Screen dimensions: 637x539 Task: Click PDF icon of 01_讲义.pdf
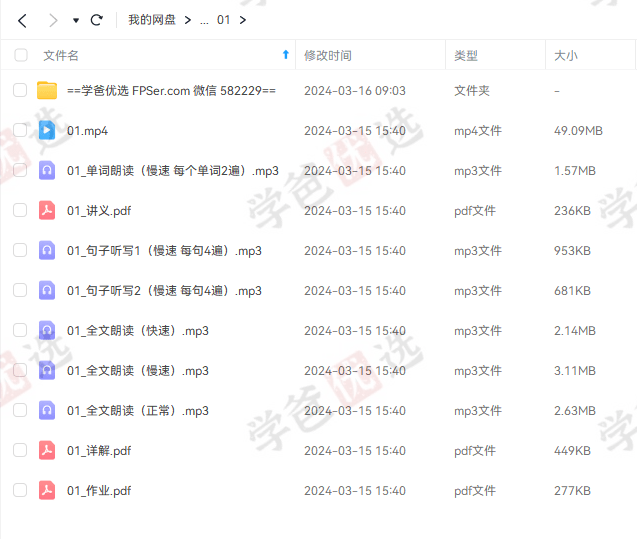coord(47,210)
